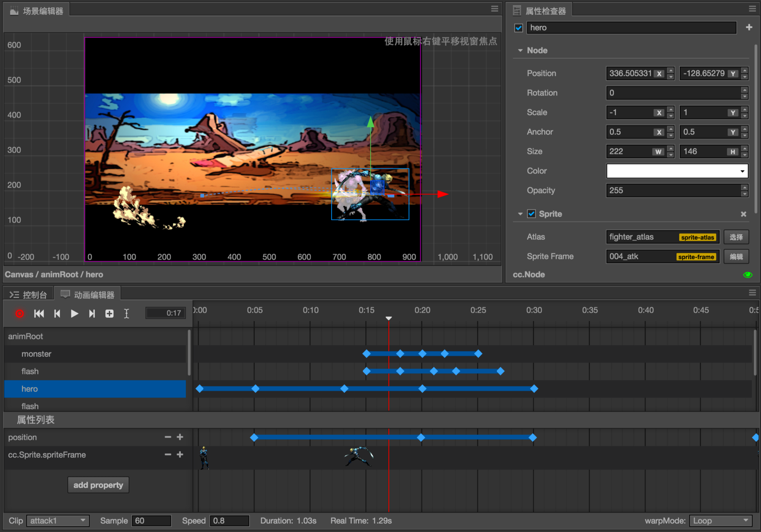Click the Opacity stepper arrows
The height and width of the screenshot is (532, 761).
coord(745,190)
